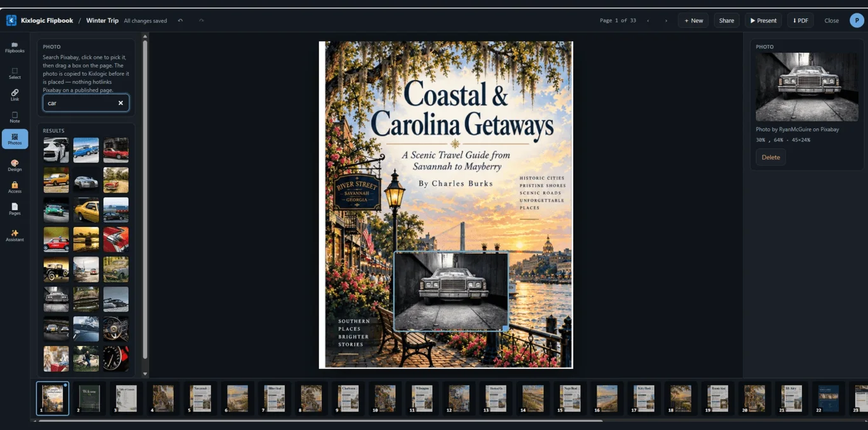The image size is (868, 430).
Task: Open page 17 Kitty Hawk thumbnail
Action: click(643, 399)
